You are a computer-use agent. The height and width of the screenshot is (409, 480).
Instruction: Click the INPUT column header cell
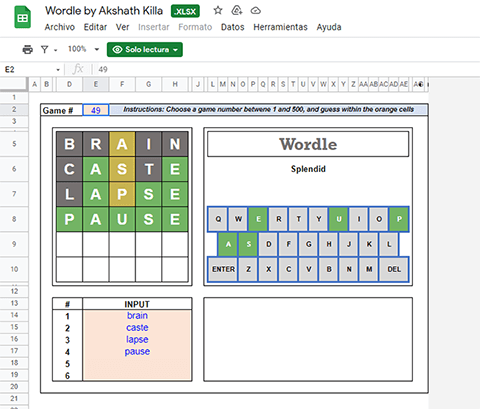coord(137,304)
